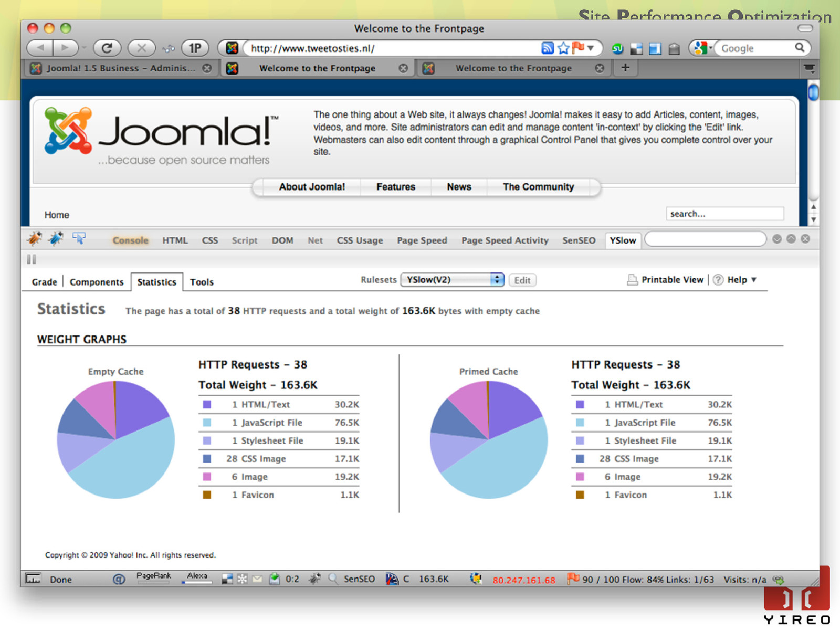
Task: Open the Features menu item
Action: click(x=396, y=187)
